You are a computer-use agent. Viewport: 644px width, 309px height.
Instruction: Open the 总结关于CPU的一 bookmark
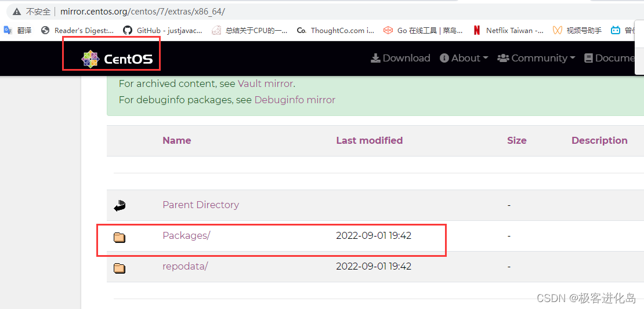(249, 30)
